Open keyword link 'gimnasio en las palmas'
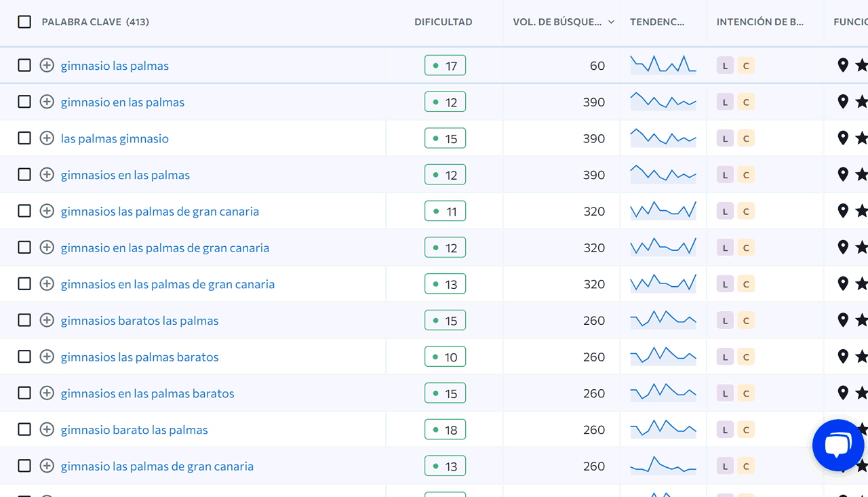The image size is (868, 497). (x=123, y=102)
